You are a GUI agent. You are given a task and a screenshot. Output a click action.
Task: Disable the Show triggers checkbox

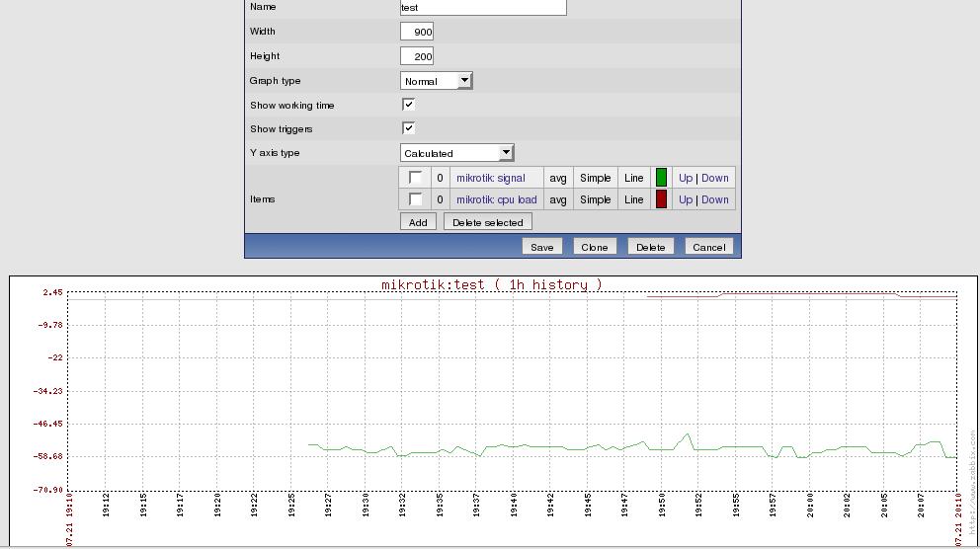408,128
